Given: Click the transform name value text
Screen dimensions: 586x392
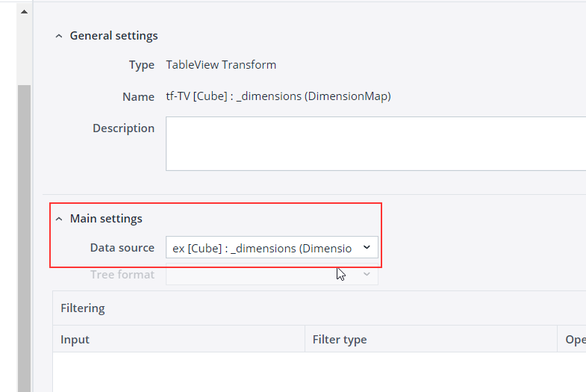Looking at the screenshot, I should (x=278, y=96).
